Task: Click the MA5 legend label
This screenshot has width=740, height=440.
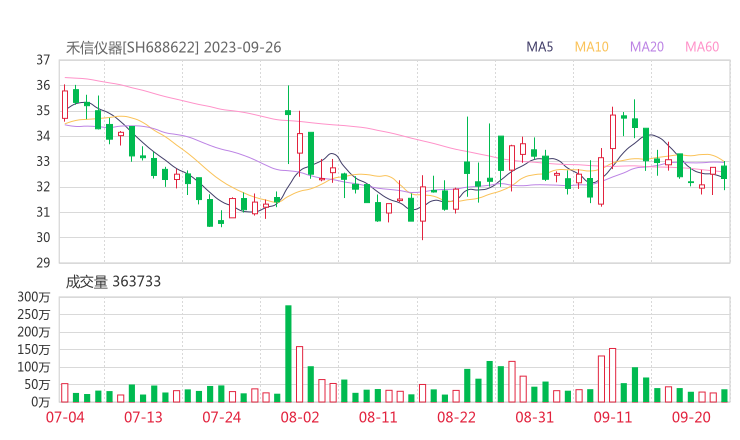Action: click(539, 47)
